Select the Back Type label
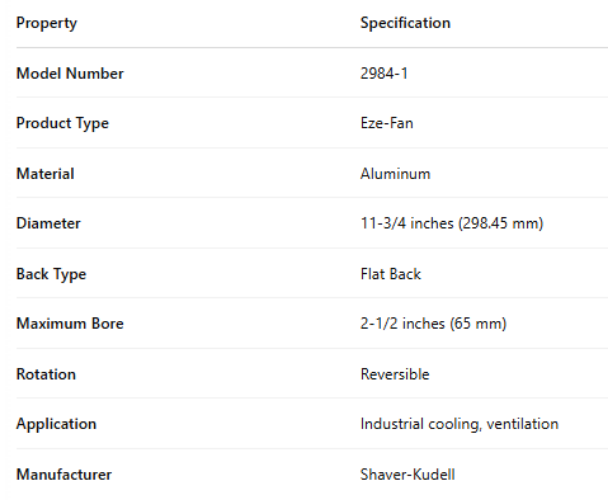The width and height of the screenshot is (608, 500). (x=51, y=274)
